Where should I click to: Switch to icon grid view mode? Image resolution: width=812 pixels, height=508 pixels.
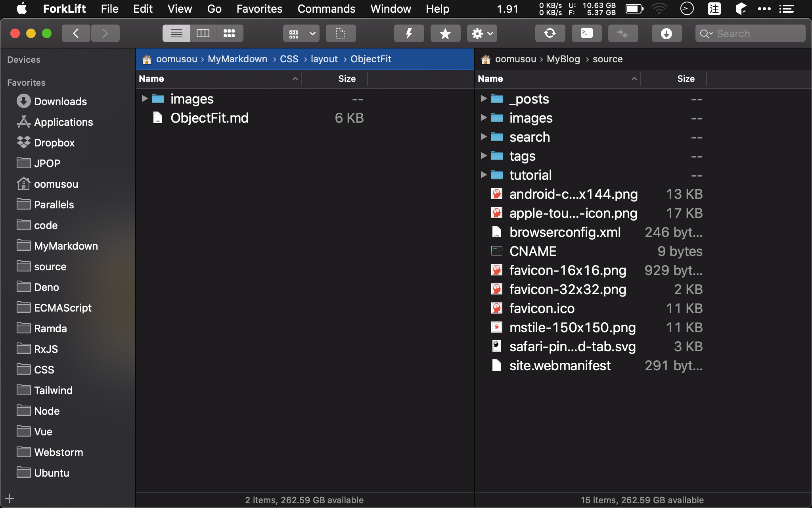[230, 33]
